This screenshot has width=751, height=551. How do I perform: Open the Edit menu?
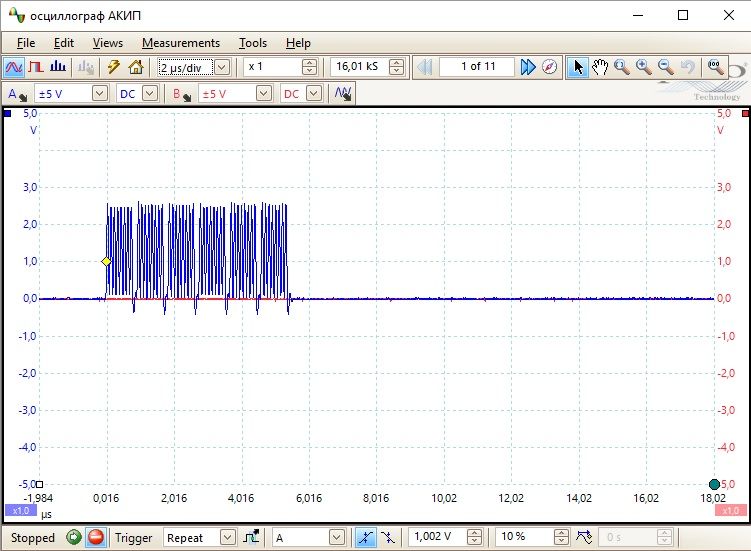pyautogui.click(x=64, y=43)
